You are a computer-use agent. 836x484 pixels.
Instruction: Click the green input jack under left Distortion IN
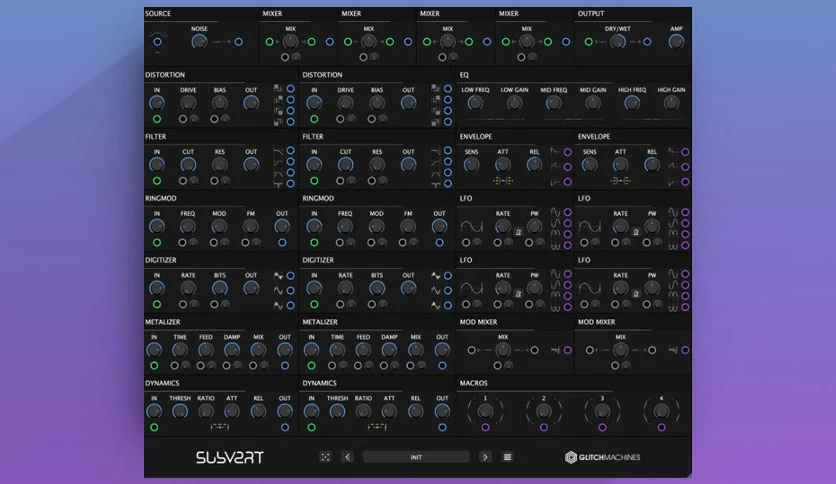[157, 119]
